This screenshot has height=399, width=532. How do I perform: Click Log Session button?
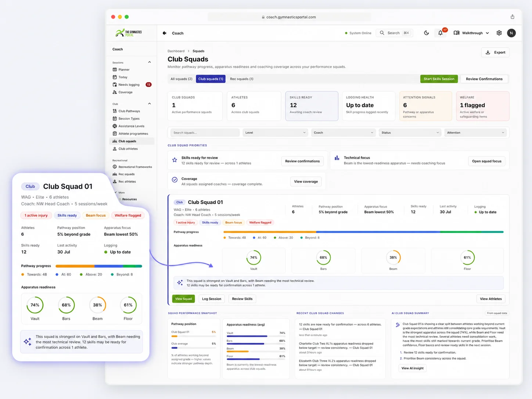pos(212,299)
